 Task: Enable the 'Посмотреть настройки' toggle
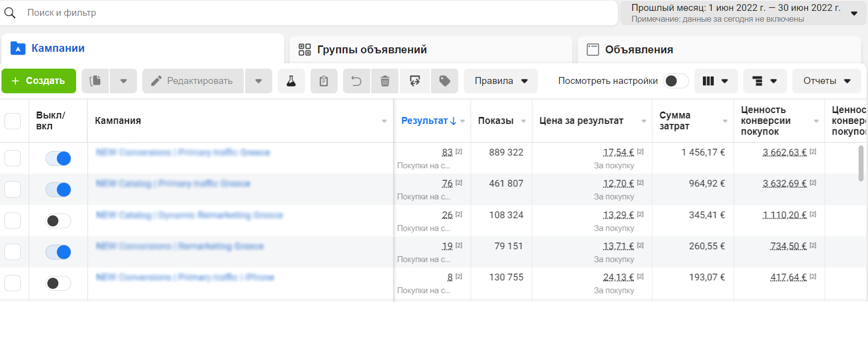(x=676, y=81)
